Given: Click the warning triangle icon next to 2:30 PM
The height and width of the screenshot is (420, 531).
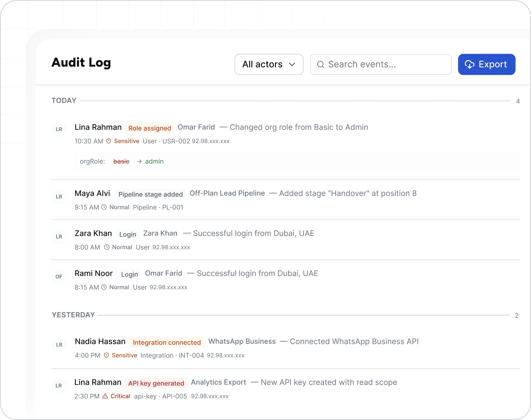Looking at the screenshot, I should click(x=105, y=396).
